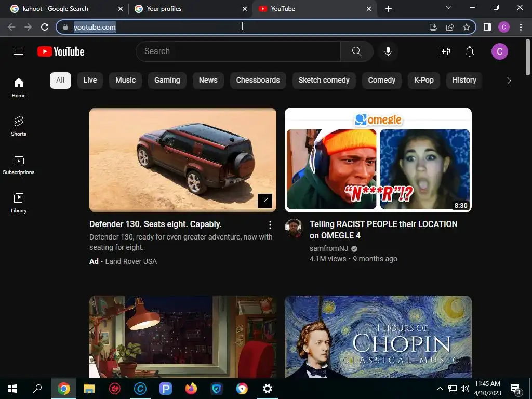
Task: Bookmark this page with the star
Action: 467,27
